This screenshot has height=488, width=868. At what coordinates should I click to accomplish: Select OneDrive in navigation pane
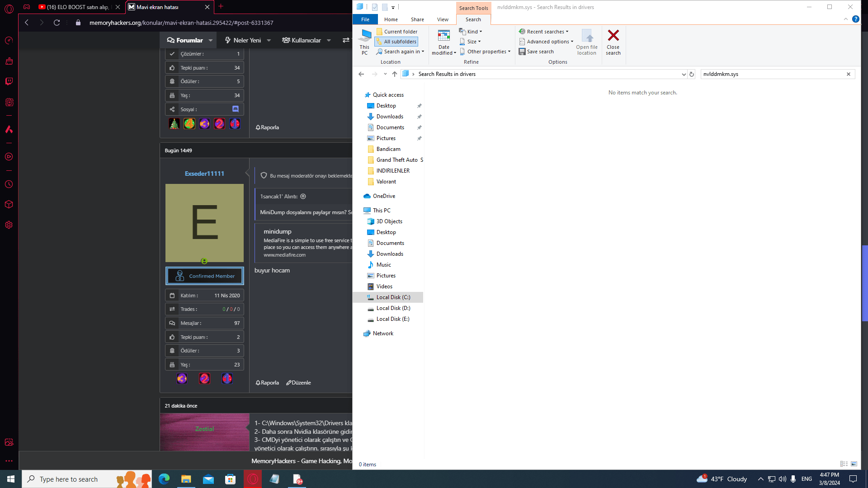coord(383,196)
